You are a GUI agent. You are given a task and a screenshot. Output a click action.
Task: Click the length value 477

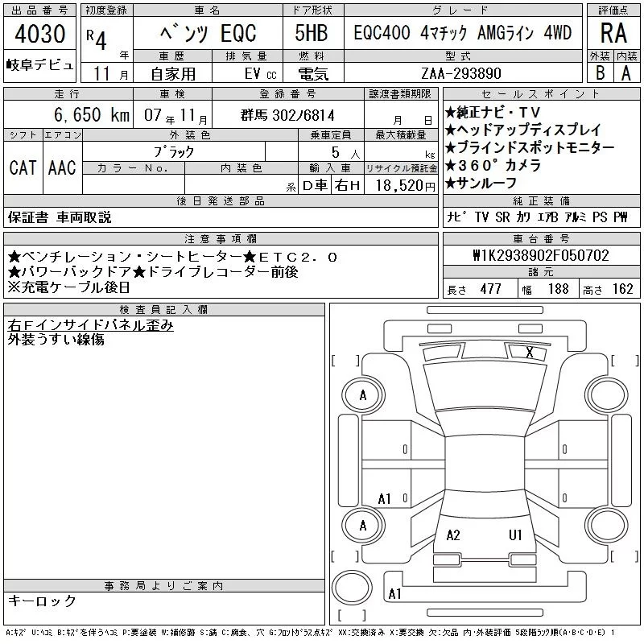pyautogui.click(x=491, y=289)
